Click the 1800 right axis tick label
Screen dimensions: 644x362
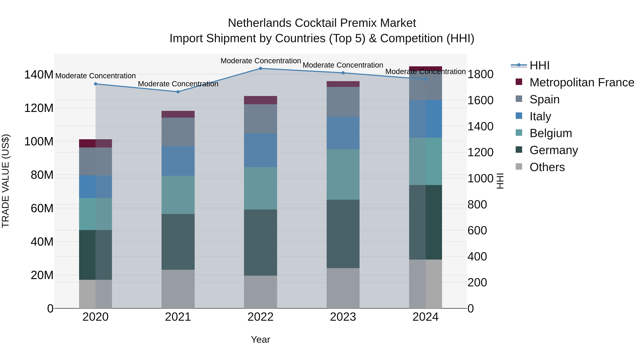point(480,74)
